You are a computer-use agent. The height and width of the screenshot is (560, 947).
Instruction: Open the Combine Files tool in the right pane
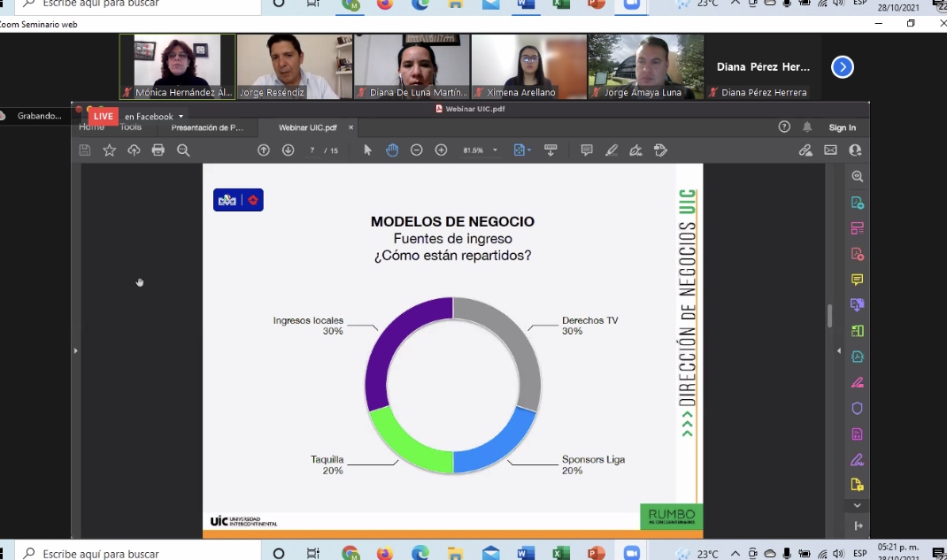(x=857, y=304)
